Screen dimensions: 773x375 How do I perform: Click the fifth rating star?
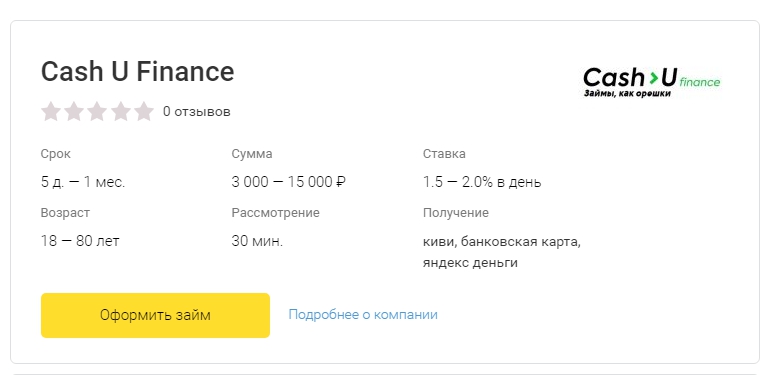point(144,111)
